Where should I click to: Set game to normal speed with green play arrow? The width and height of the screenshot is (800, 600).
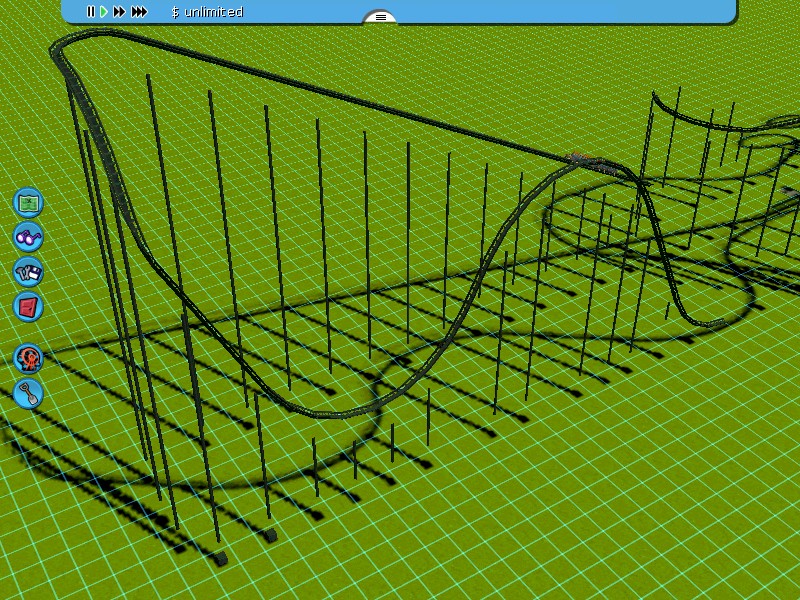(x=103, y=12)
